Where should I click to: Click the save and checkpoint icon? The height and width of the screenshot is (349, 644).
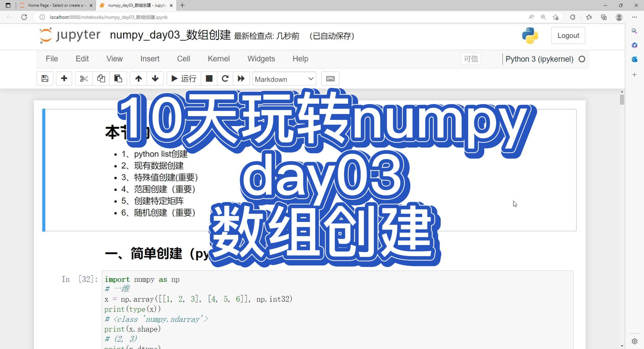45,79
